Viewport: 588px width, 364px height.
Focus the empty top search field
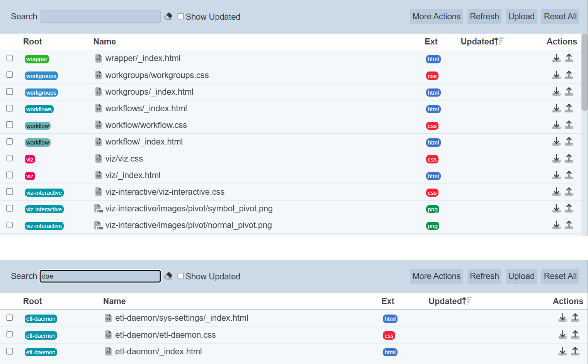tap(100, 17)
